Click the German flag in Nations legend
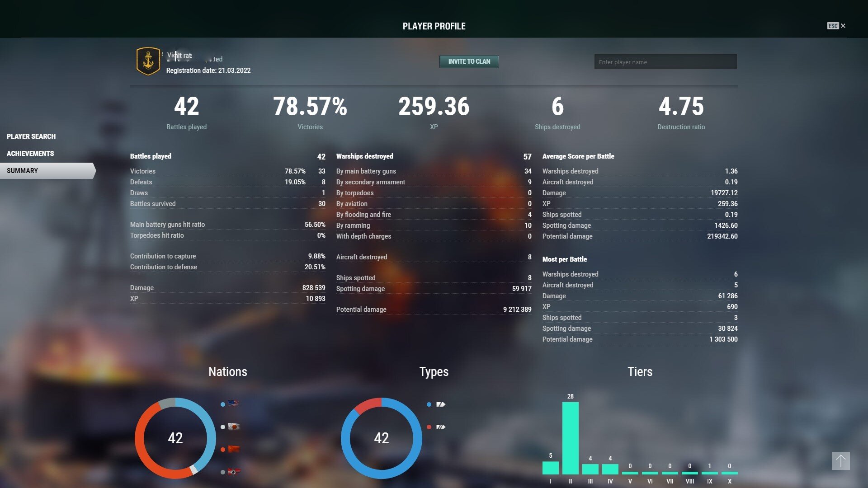Screen dimensions: 868x488 pos(233,472)
